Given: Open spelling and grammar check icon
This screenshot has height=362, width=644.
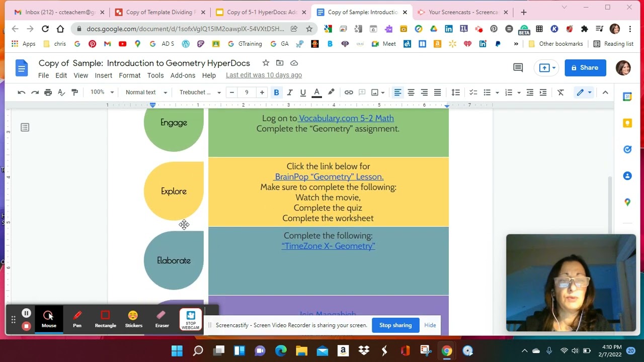Looking at the screenshot, I should (x=61, y=93).
